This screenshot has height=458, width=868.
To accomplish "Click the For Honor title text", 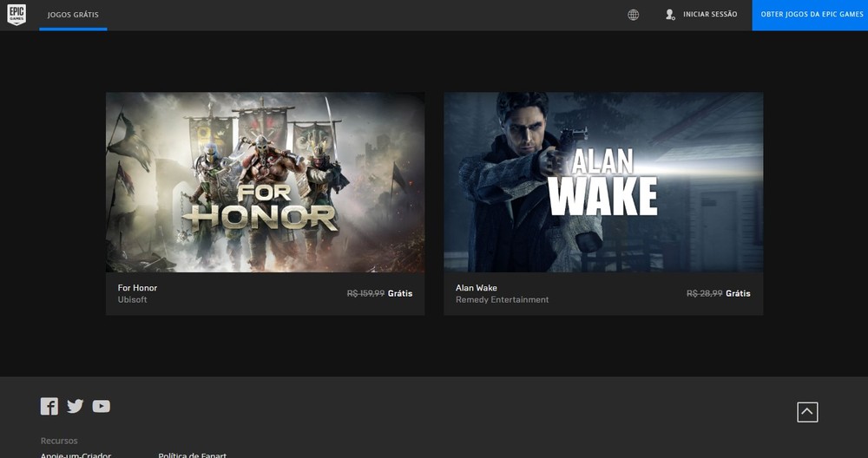I will (x=137, y=288).
